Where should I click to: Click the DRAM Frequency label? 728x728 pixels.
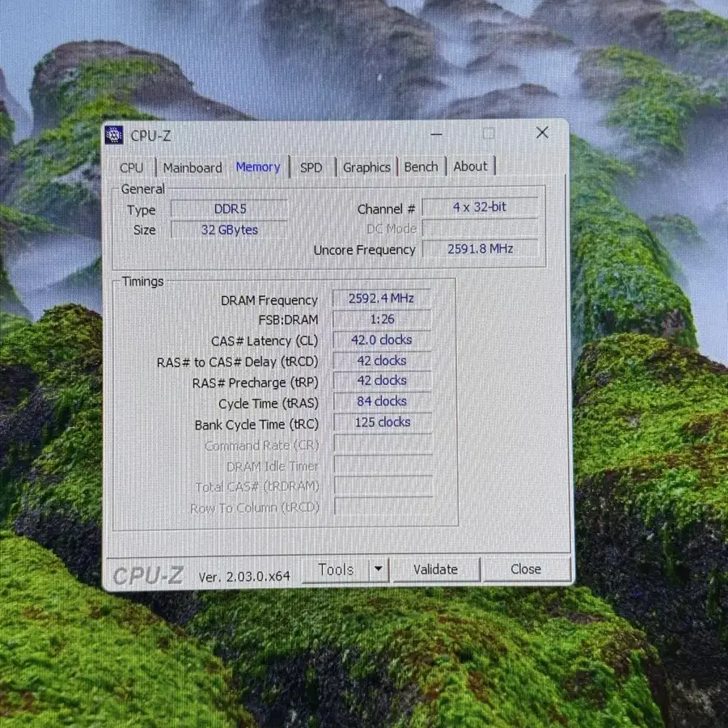pyautogui.click(x=269, y=300)
